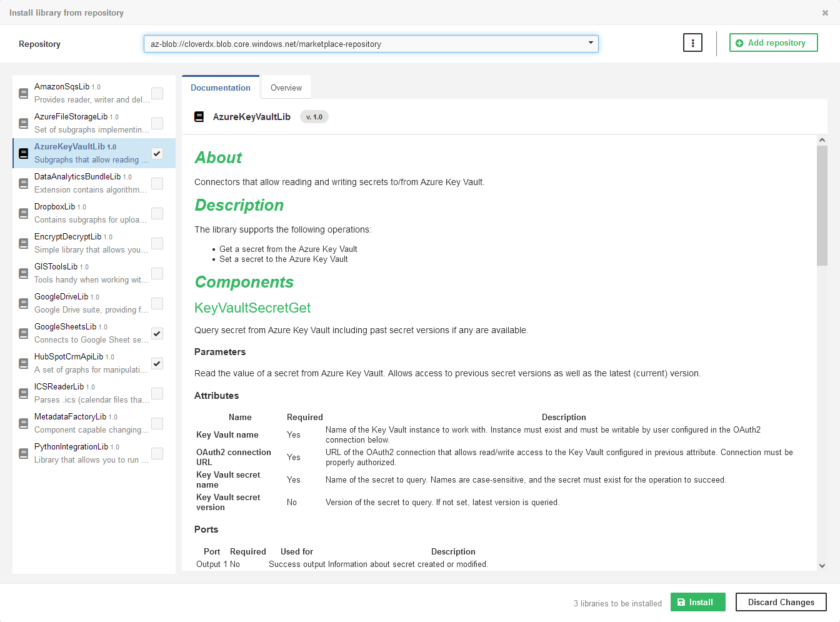
Task: Check the ICSReaderLib checkbox
Action: coord(157,393)
